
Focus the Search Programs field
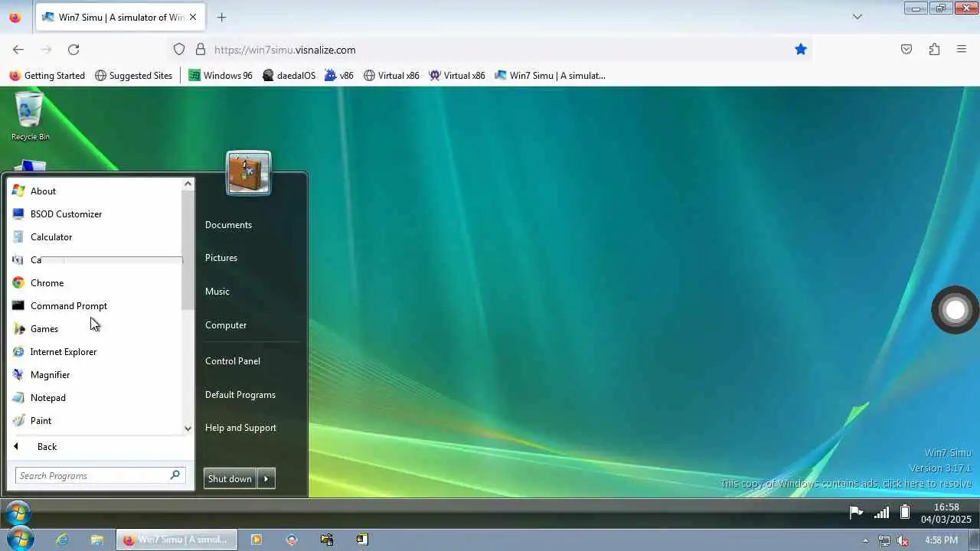point(100,476)
